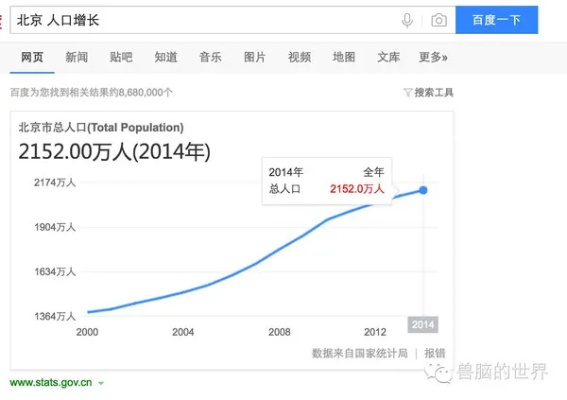Select the 文库 tab

(389, 57)
